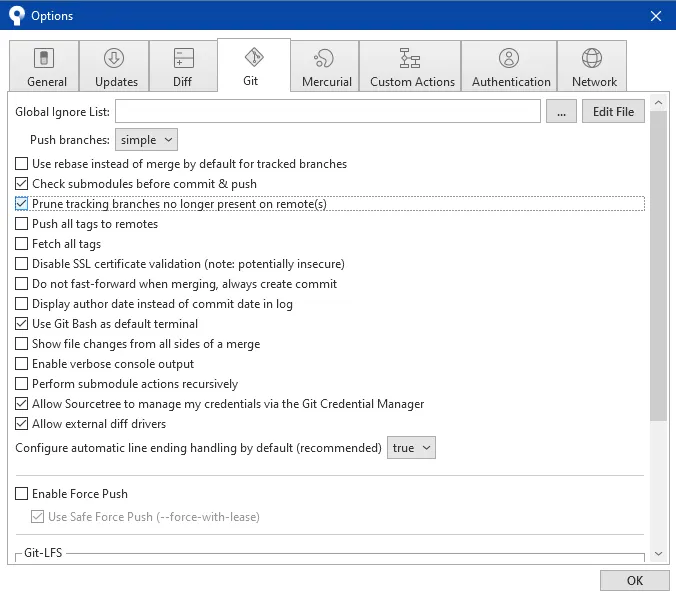Uncheck Check submodules before commit & push
The width and height of the screenshot is (676, 595).
point(22,184)
